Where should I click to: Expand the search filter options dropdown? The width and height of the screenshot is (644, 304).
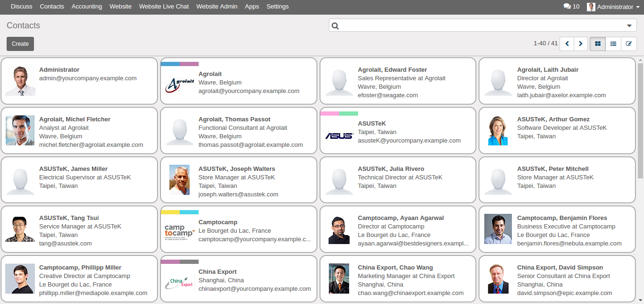[x=629, y=25]
